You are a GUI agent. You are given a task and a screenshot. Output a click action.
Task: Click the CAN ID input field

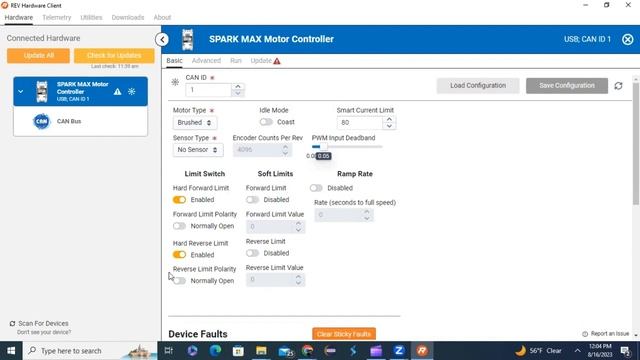coord(209,90)
